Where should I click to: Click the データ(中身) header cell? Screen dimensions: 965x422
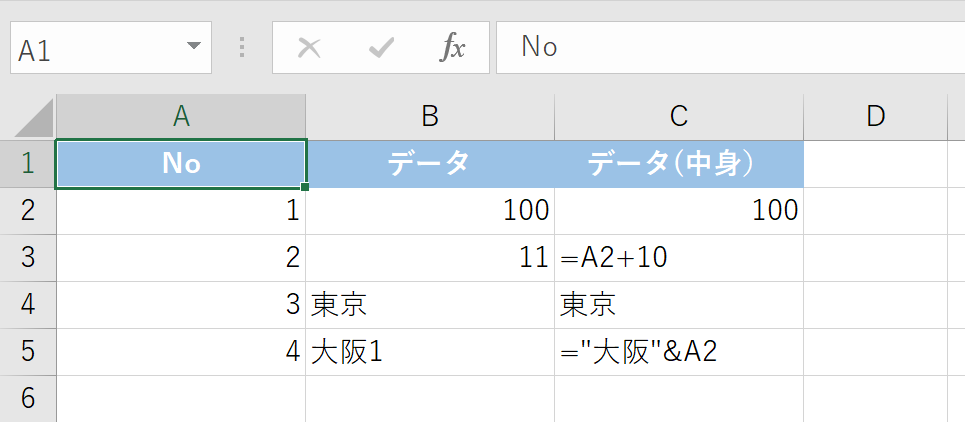(x=679, y=164)
